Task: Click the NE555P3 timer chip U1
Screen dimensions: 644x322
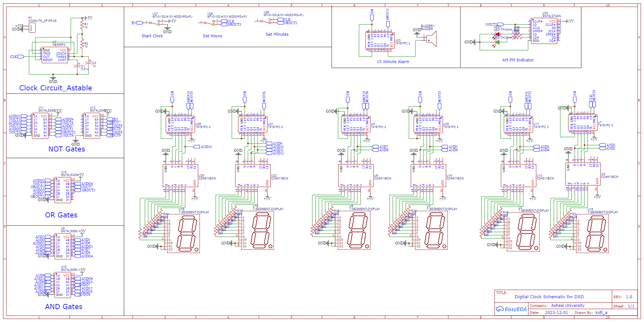Action: point(54,55)
